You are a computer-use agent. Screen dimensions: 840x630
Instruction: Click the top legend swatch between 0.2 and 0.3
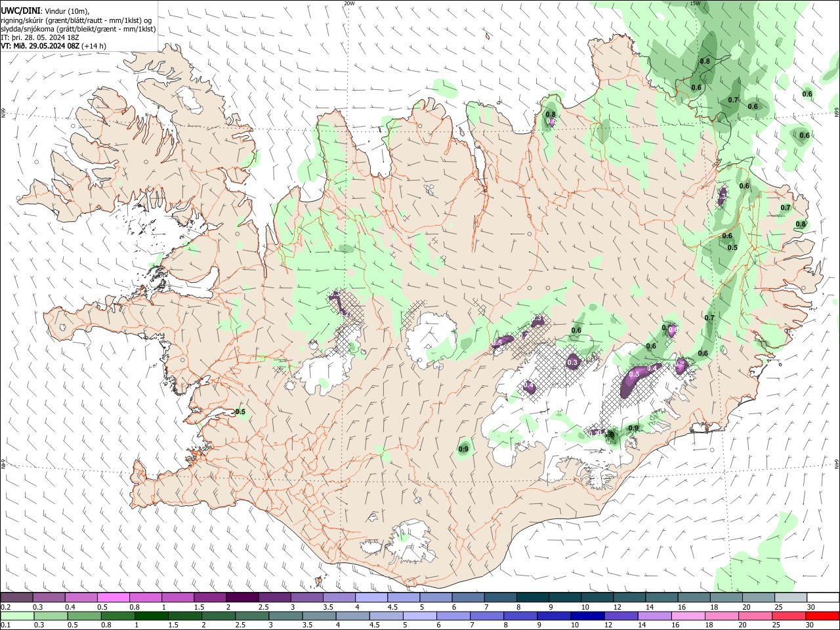coord(17,597)
